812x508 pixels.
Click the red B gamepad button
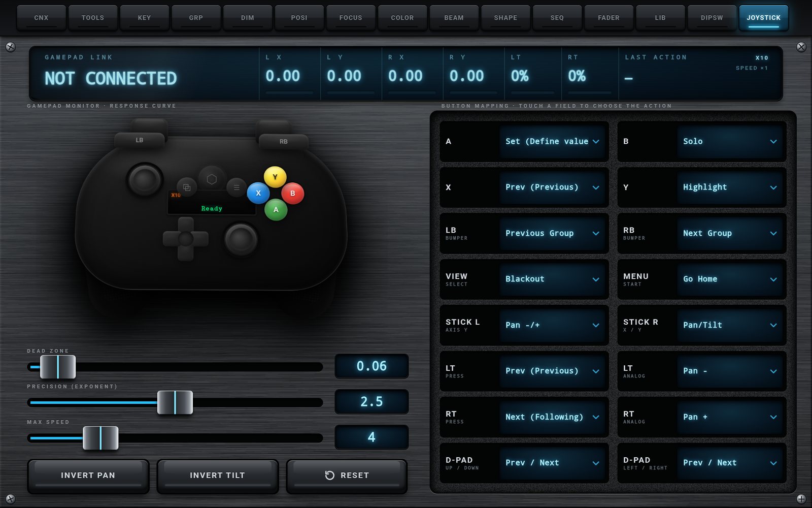(292, 194)
